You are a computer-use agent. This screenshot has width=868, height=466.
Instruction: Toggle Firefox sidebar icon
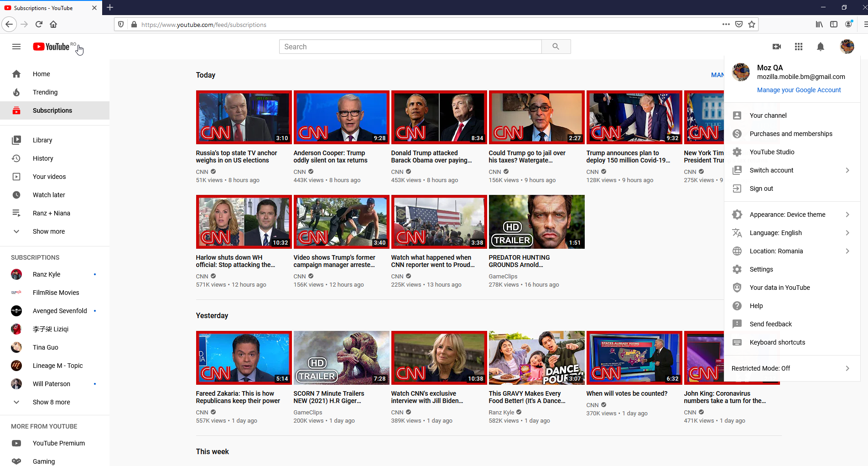tap(834, 25)
